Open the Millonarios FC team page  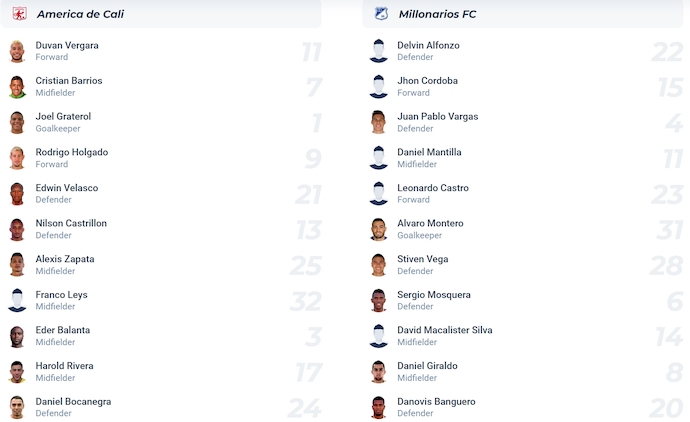click(x=437, y=14)
